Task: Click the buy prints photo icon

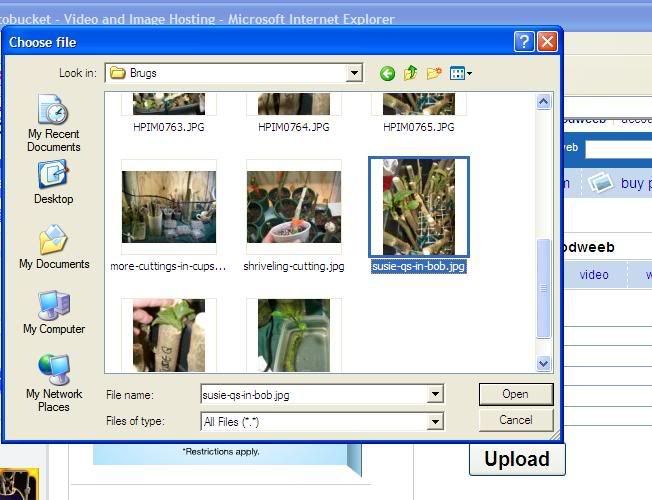Action: pos(600,183)
